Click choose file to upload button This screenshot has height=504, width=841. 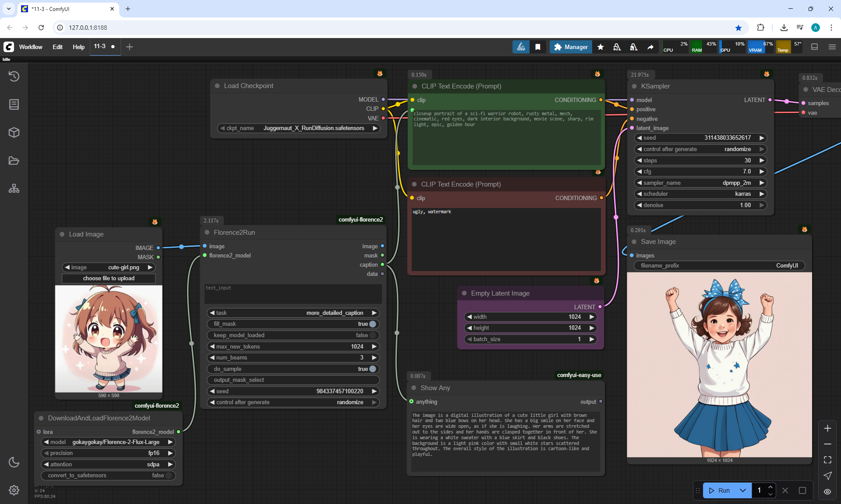pyautogui.click(x=109, y=278)
